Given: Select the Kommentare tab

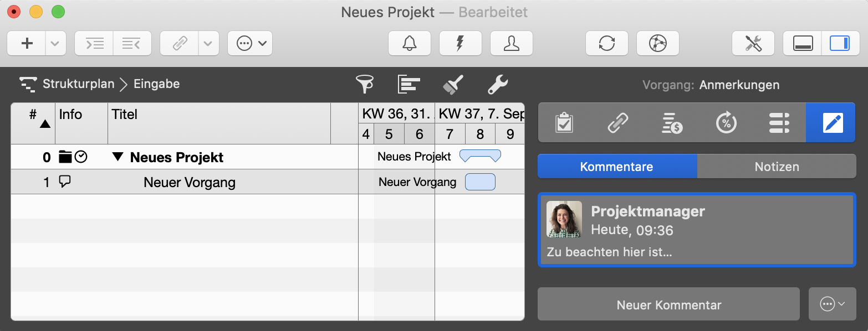Looking at the screenshot, I should [617, 166].
